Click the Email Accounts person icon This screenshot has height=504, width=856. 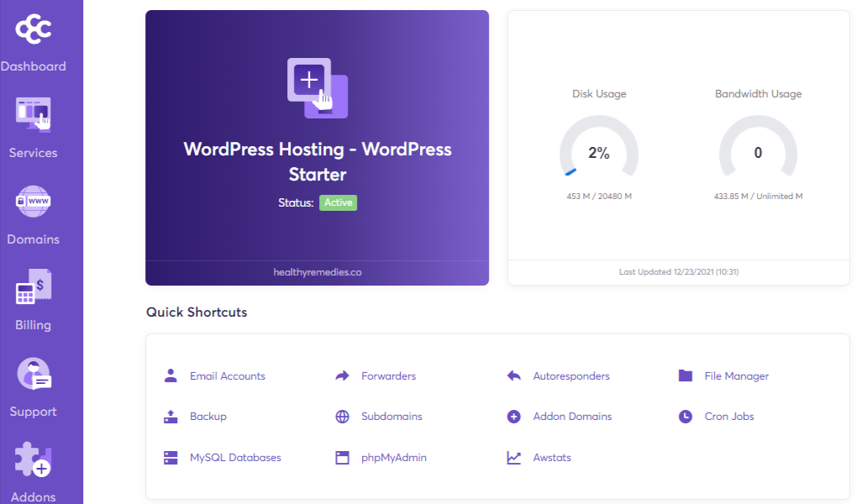coord(171,375)
